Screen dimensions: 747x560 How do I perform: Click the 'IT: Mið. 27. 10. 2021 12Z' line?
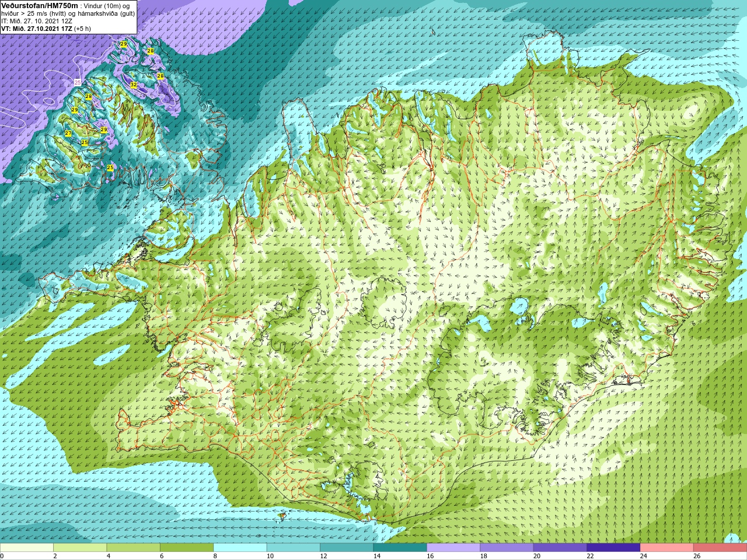coord(37,21)
